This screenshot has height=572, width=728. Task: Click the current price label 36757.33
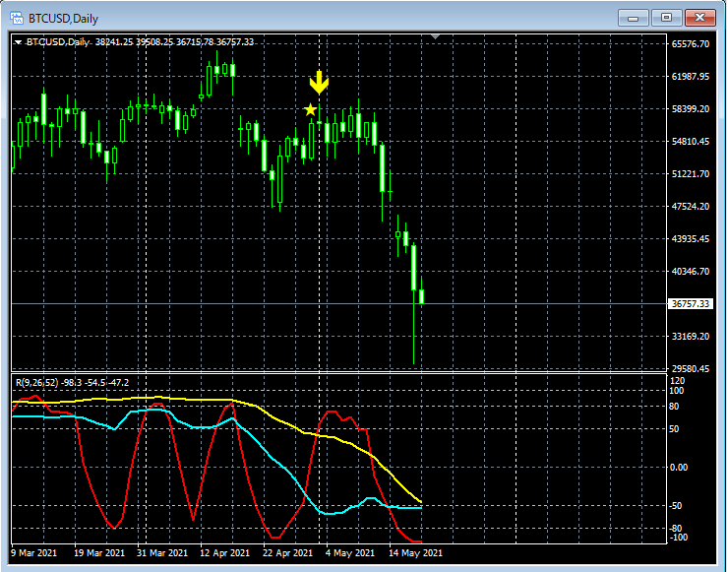[x=691, y=304]
